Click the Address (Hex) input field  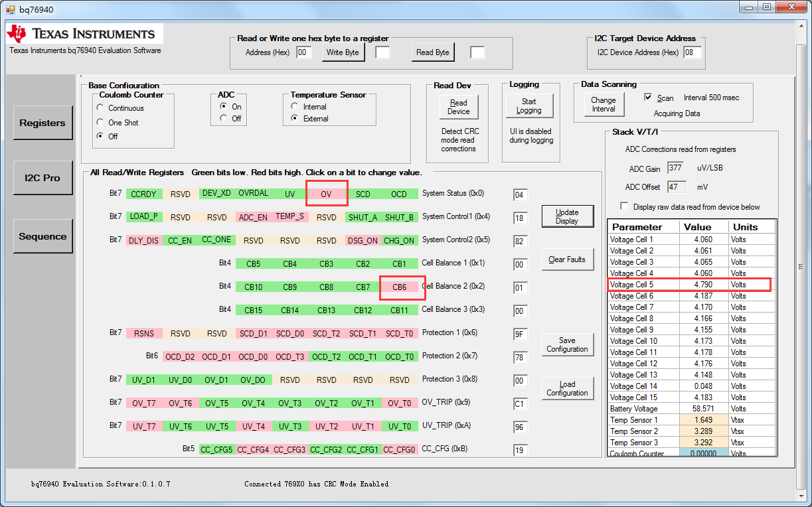click(x=303, y=52)
